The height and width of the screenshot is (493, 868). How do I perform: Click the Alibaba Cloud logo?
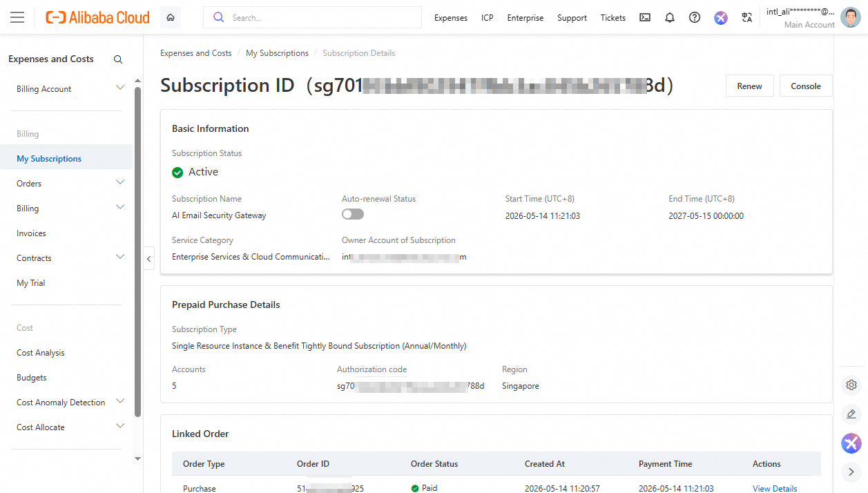click(x=97, y=17)
